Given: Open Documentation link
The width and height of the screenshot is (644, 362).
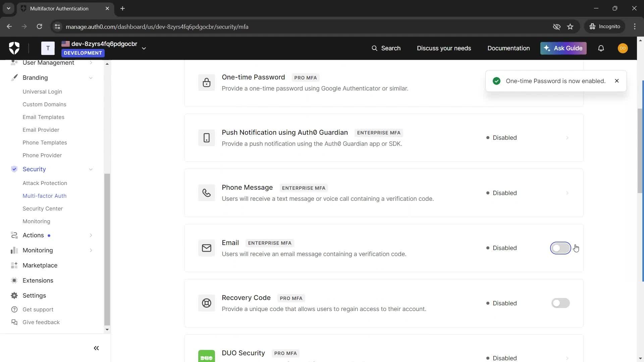Looking at the screenshot, I should [508, 48].
